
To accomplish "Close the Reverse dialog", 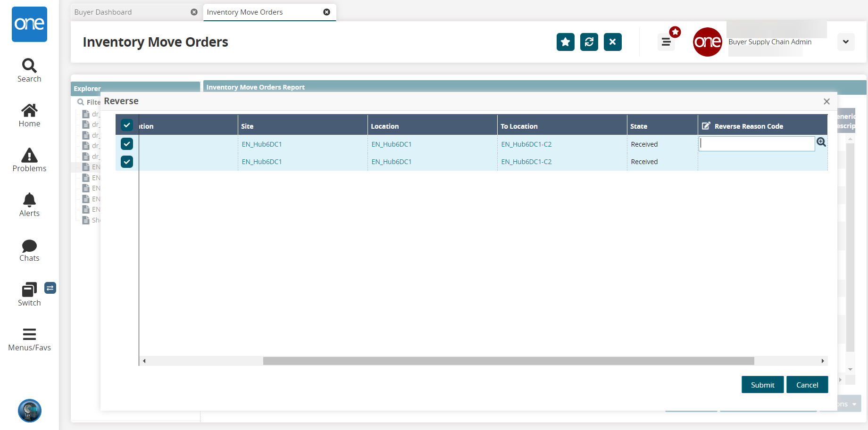I will pos(826,101).
